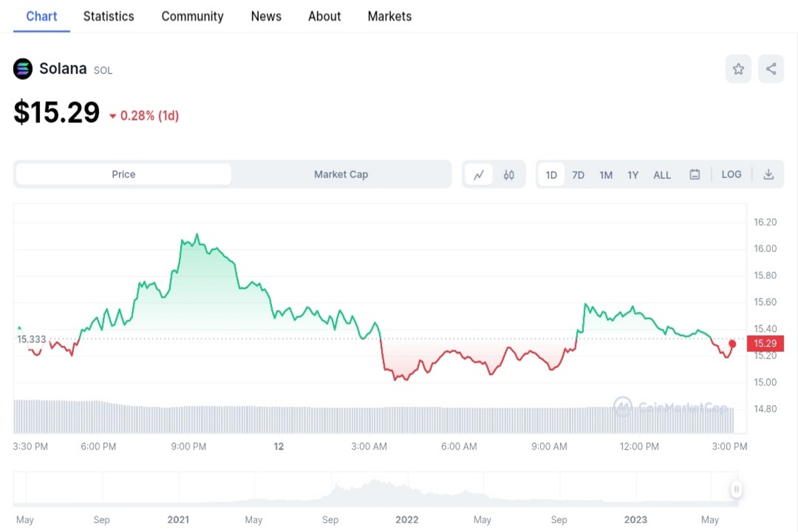This screenshot has width=798, height=532.
Task: Click the 12 date label on time axis
Action: tap(279, 446)
